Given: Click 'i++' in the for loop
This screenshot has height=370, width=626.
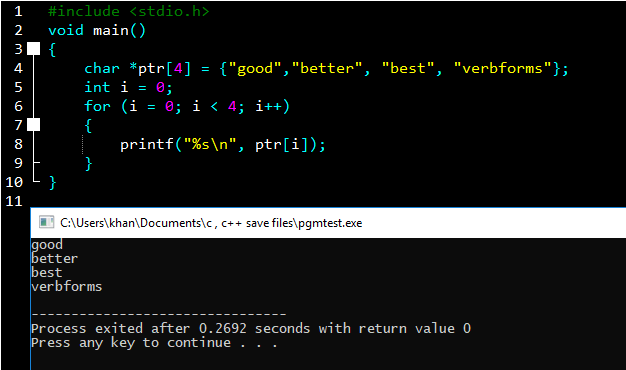Looking at the screenshot, I should pos(268,106).
